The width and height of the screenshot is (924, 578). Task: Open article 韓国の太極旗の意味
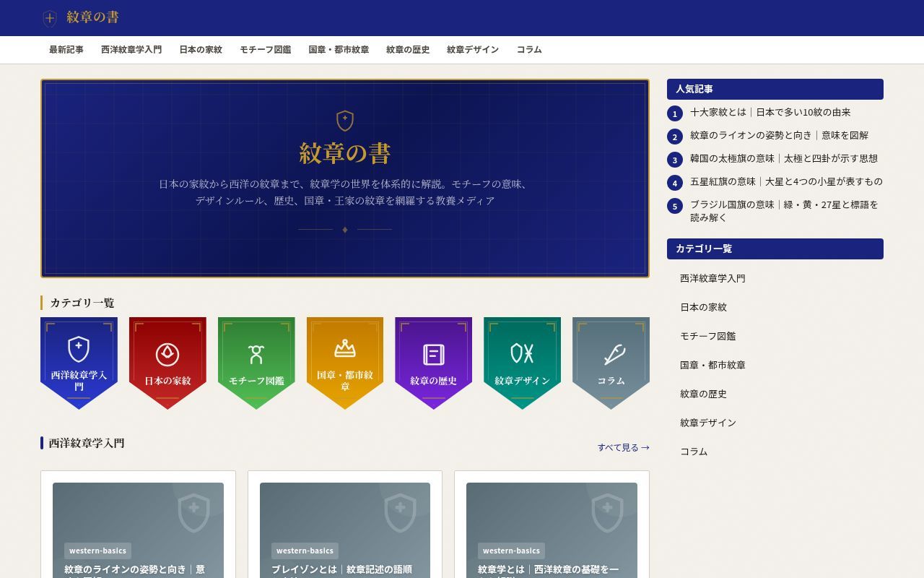(x=784, y=158)
